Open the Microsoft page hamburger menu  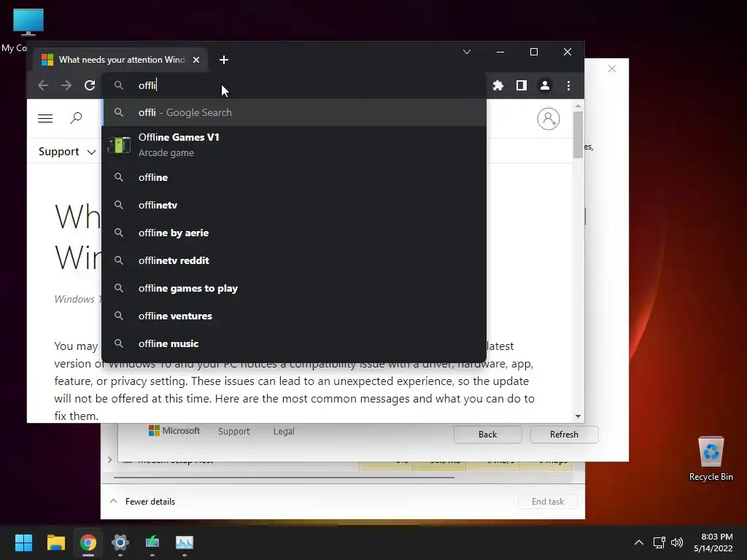tap(45, 118)
